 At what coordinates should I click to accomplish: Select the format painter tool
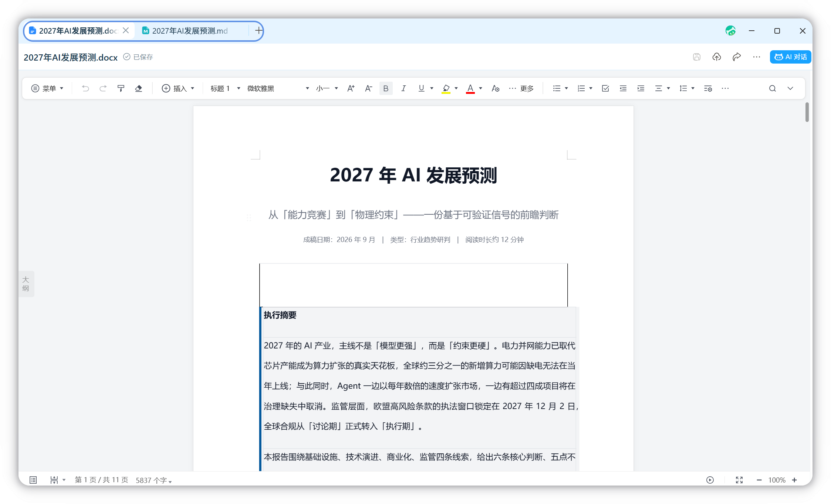(121, 88)
